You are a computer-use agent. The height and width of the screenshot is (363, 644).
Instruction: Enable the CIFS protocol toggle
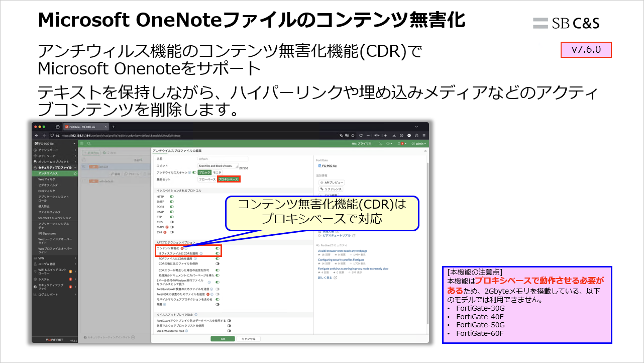click(x=171, y=221)
